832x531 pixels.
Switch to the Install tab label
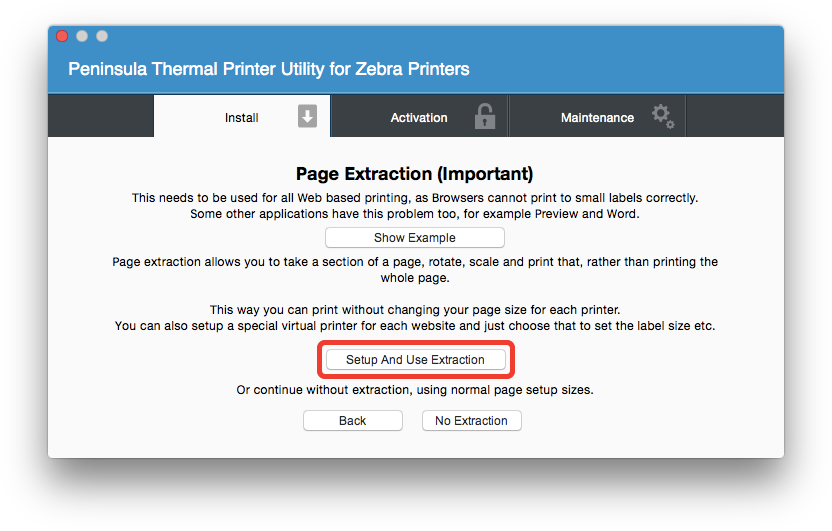point(241,117)
